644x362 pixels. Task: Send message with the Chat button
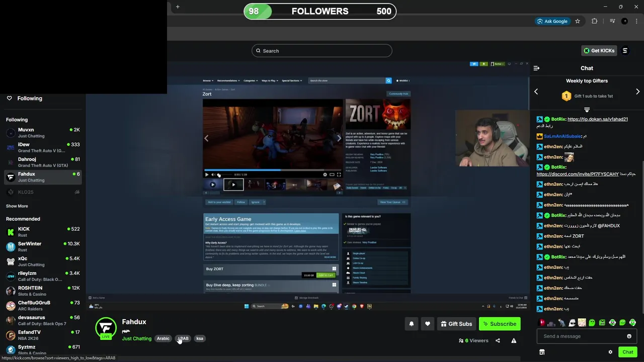[627, 352]
